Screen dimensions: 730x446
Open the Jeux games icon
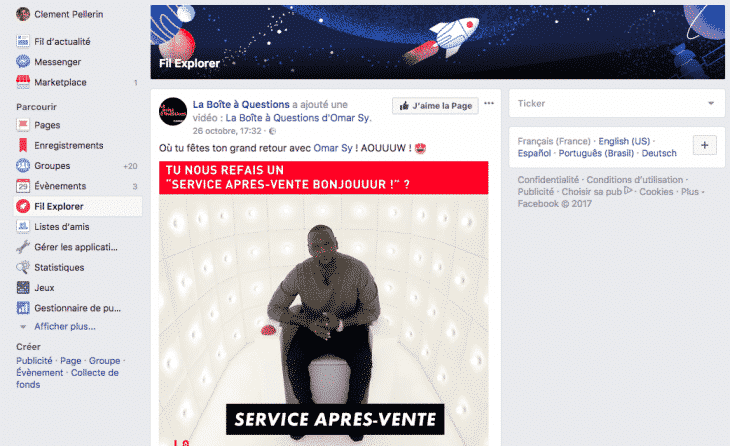tap(23, 287)
